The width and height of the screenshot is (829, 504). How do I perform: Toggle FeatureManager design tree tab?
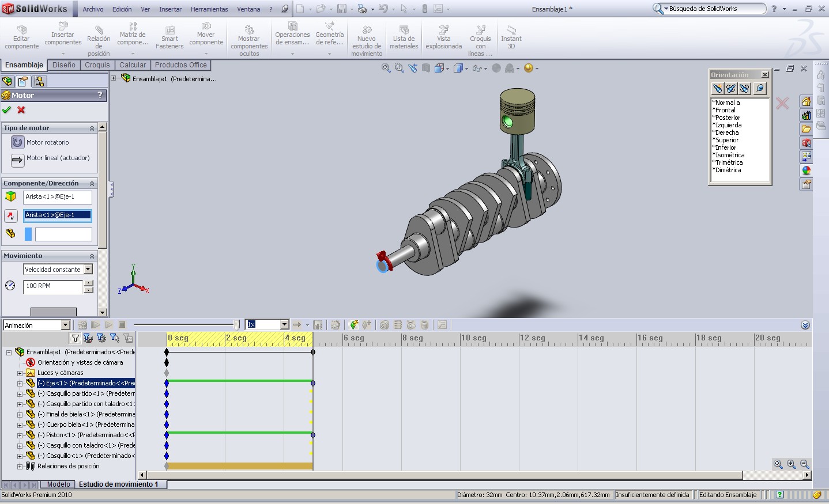[7, 81]
